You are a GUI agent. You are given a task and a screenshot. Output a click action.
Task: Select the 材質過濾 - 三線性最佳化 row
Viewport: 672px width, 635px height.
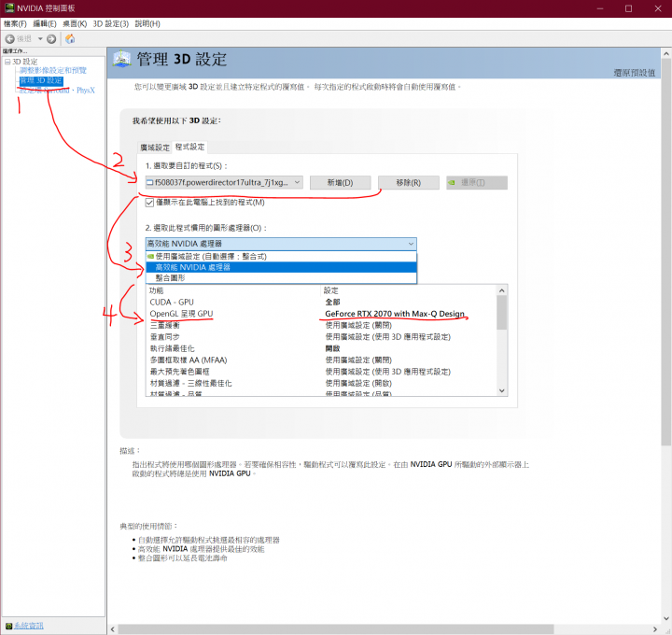321,383
